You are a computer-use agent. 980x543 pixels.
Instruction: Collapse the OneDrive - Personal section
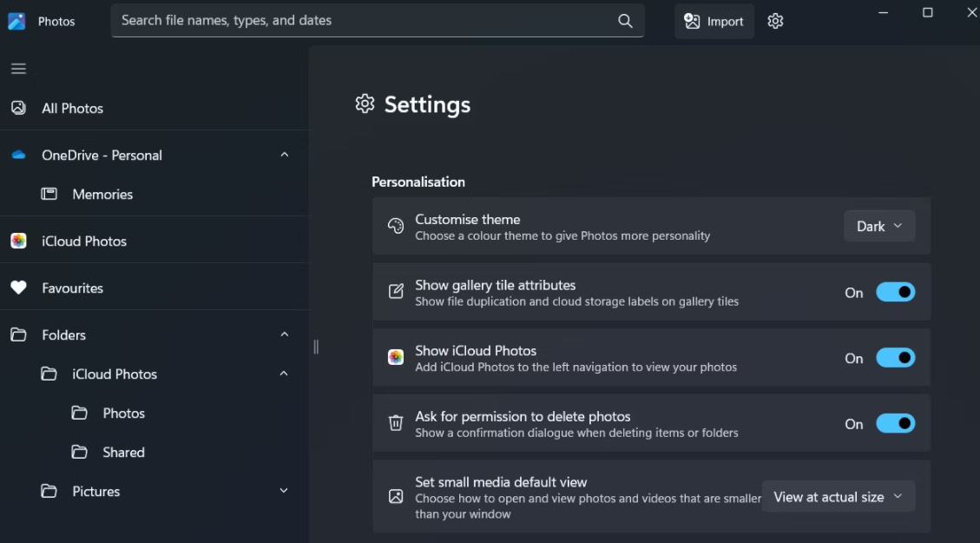pos(284,155)
